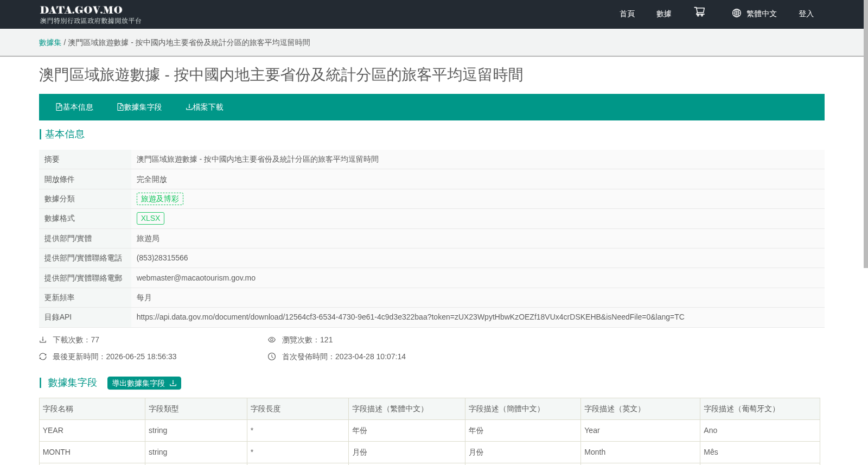Click the phone number (853)28315566
Viewport: 868px width, 465px height.
pyautogui.click(x=162, y=258)
